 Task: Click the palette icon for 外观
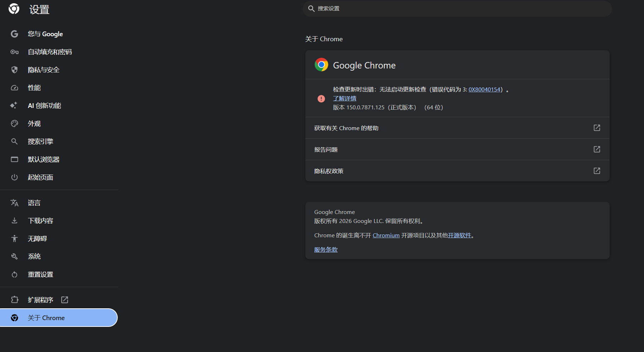click(x=14, y=124)
